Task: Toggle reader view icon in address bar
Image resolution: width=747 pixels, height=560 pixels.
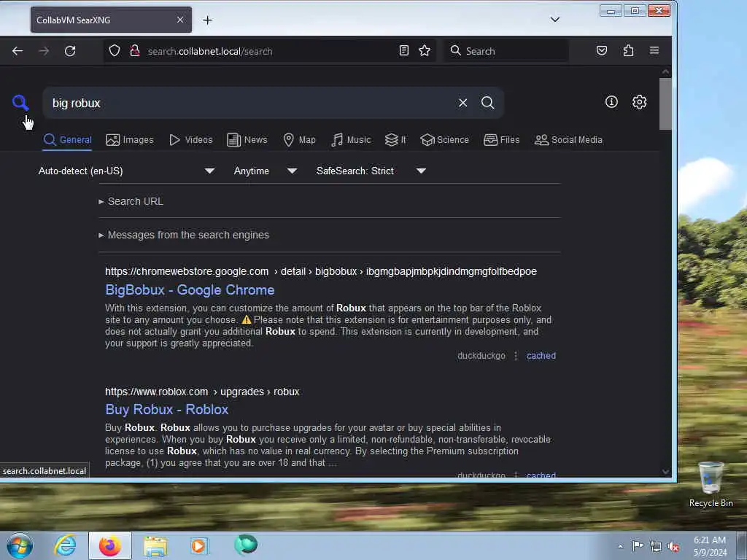Action: (404, 50)
